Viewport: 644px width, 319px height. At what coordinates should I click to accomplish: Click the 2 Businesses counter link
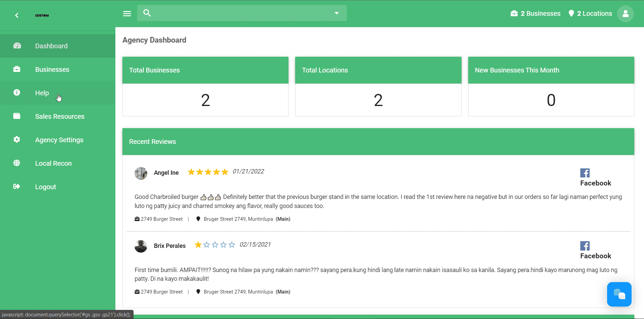tap(535, 13)
